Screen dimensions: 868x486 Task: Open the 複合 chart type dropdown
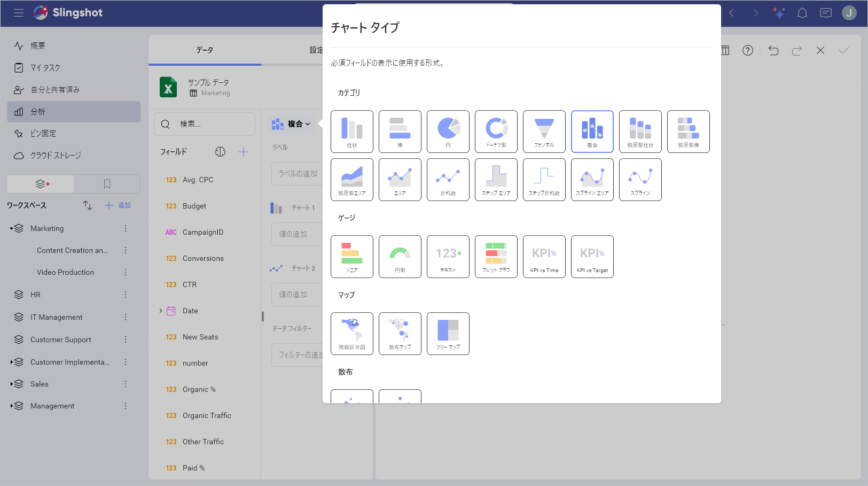(291, 124)
